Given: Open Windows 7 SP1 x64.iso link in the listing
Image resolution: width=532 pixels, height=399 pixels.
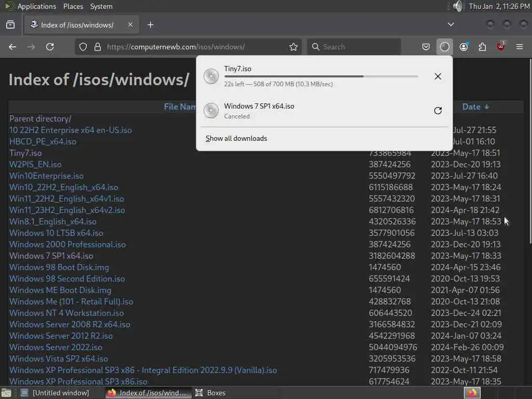Looking at the screenshot, I should (x=51, y=256).
